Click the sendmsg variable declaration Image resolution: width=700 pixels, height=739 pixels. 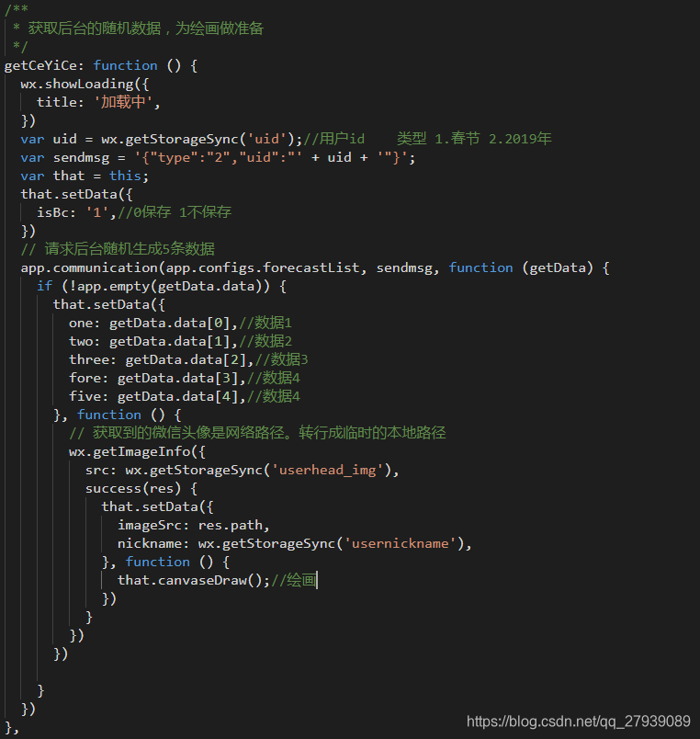pyautogui.click(x=218, y=157)
